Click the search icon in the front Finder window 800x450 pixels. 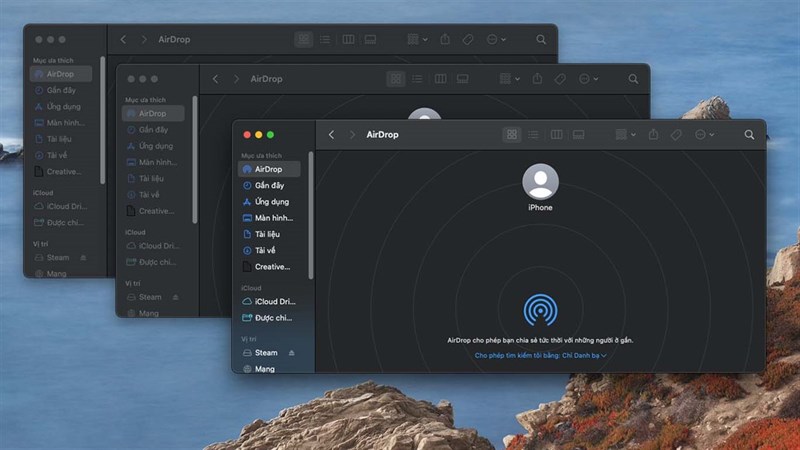(749, 135)
